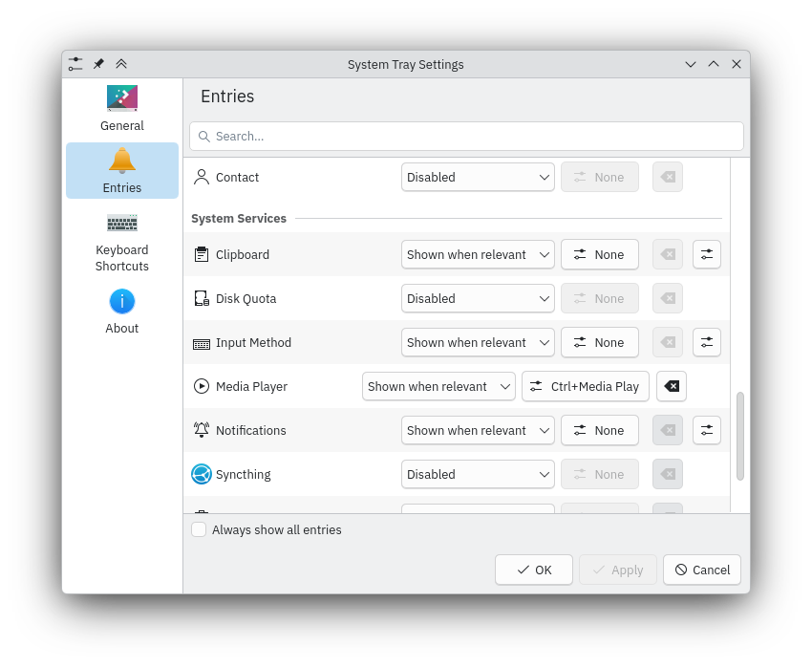
Task: Click the Syncthing entry icon
Action: (201, 474)
